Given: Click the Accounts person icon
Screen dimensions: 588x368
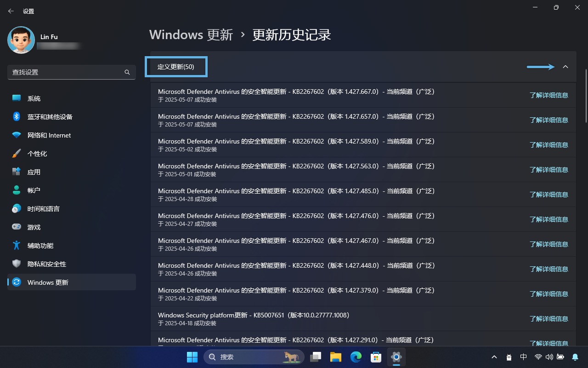Looking at the screenshot, I should click(17, 190).
